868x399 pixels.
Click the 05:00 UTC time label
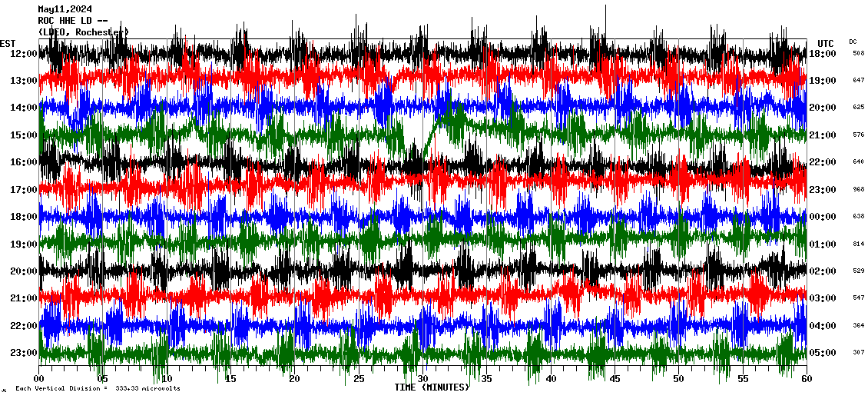pos(824,353)
